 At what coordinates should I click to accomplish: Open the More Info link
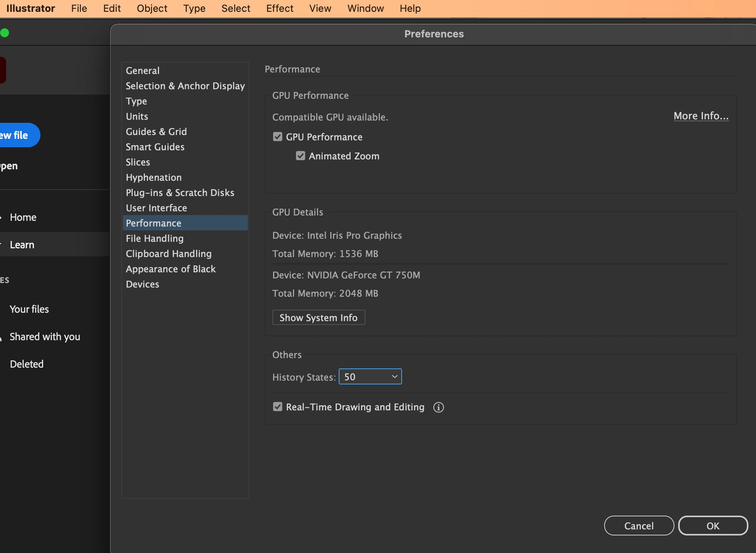[701, 116]
